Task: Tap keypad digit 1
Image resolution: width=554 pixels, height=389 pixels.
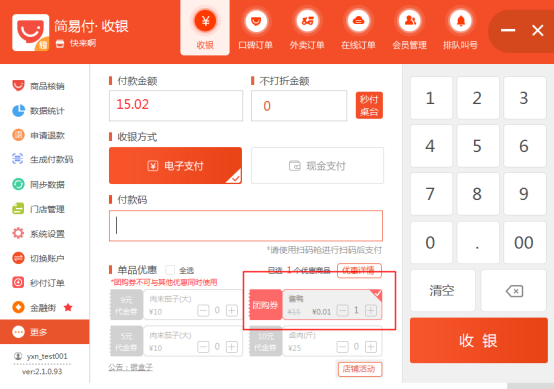Action: coord(431,98)
